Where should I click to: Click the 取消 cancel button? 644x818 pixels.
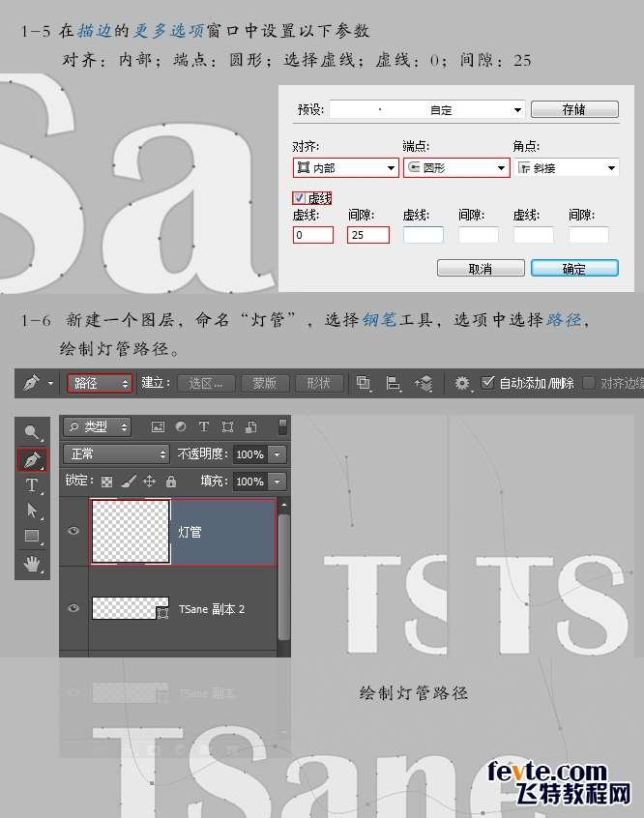click(481, 268)
